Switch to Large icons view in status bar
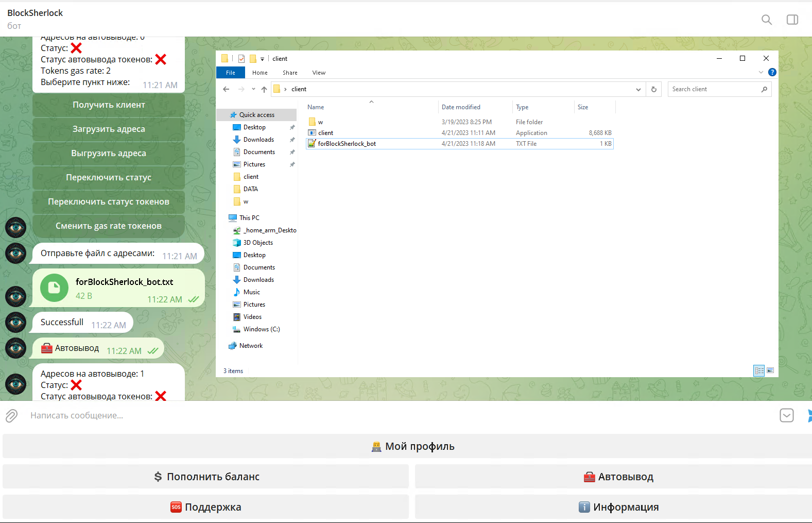This screenshot has width=812, height=523. pos(770,370)
